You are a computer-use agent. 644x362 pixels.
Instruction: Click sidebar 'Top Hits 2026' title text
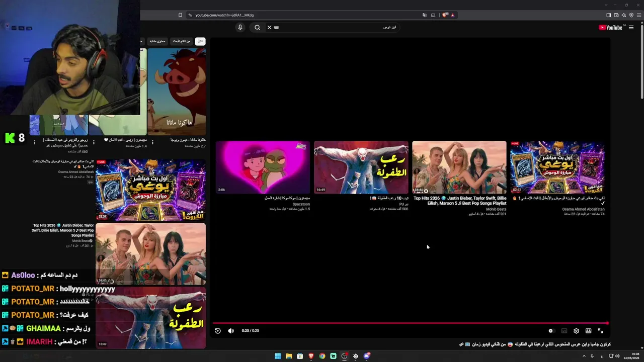63,230
